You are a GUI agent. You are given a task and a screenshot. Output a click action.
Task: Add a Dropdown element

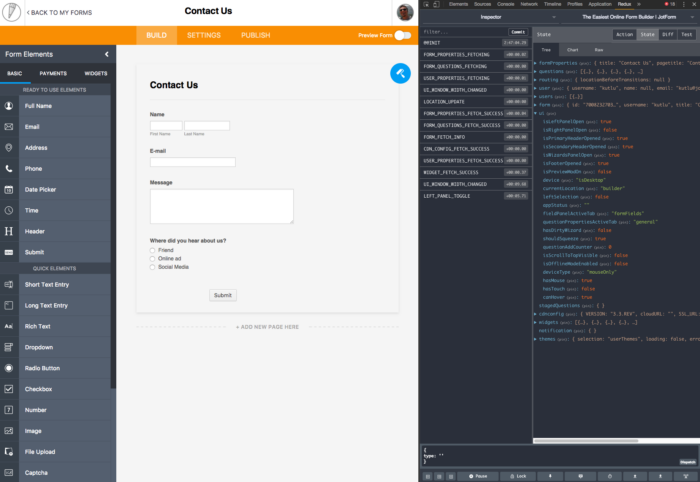(55, 347)
